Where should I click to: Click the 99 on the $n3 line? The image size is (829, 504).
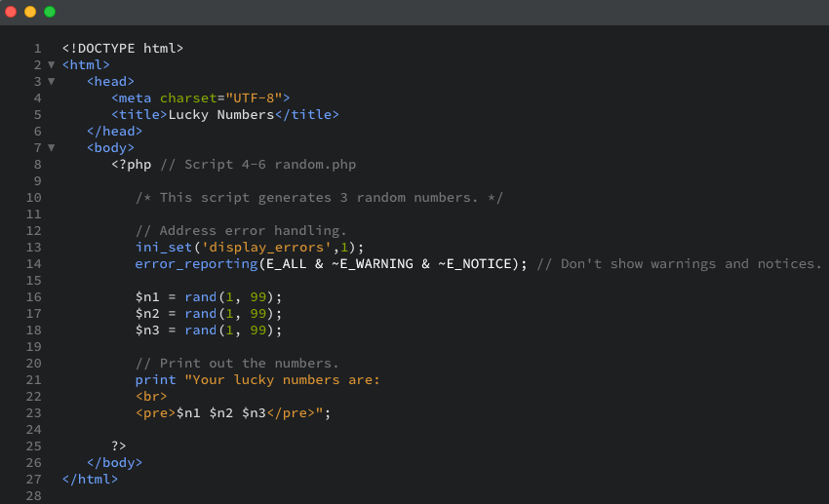click(258, 330)
